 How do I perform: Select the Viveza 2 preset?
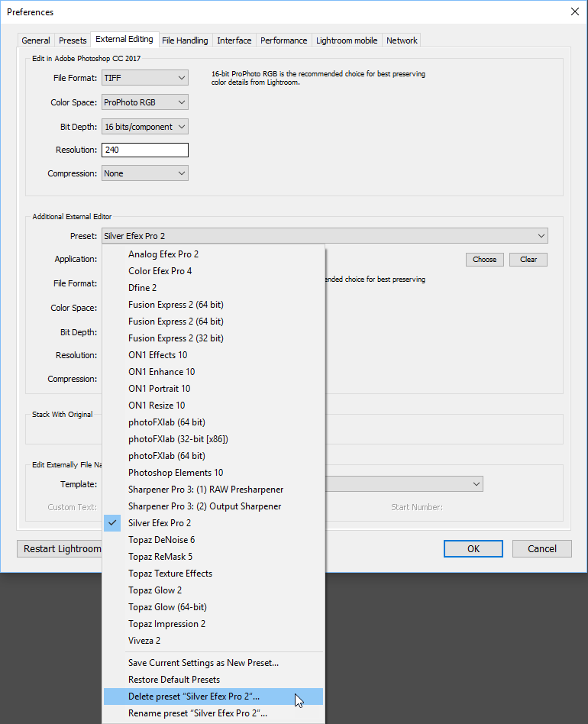(213, 641)
